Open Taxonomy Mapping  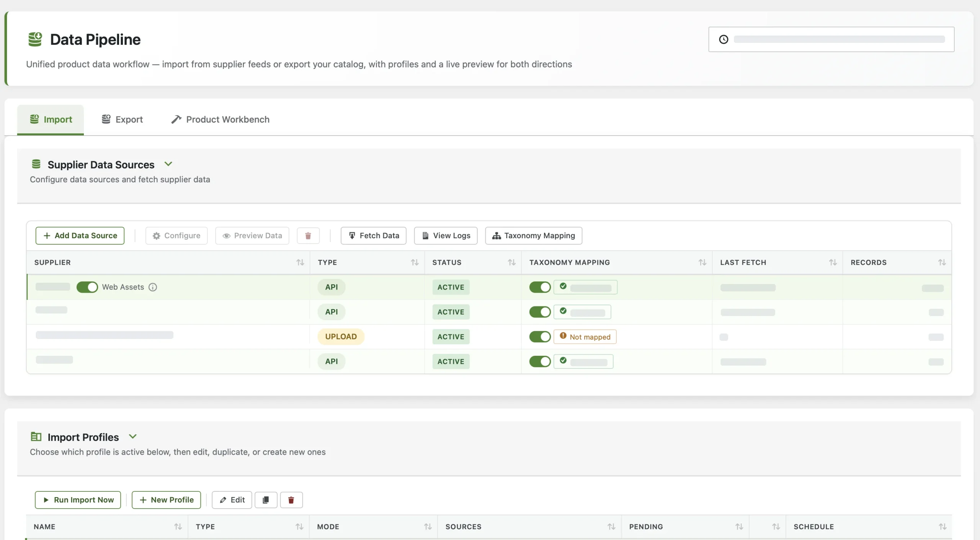(534, 236)
